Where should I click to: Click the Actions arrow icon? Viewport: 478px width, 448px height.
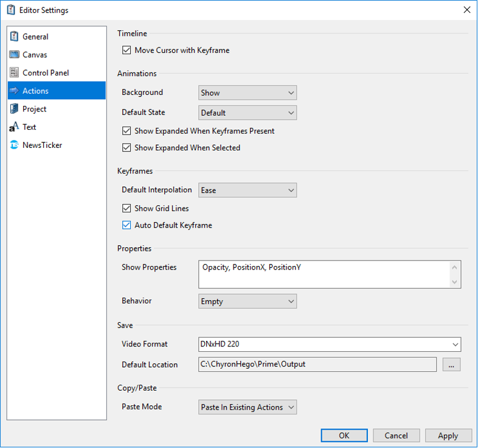[x=14, y=91]
